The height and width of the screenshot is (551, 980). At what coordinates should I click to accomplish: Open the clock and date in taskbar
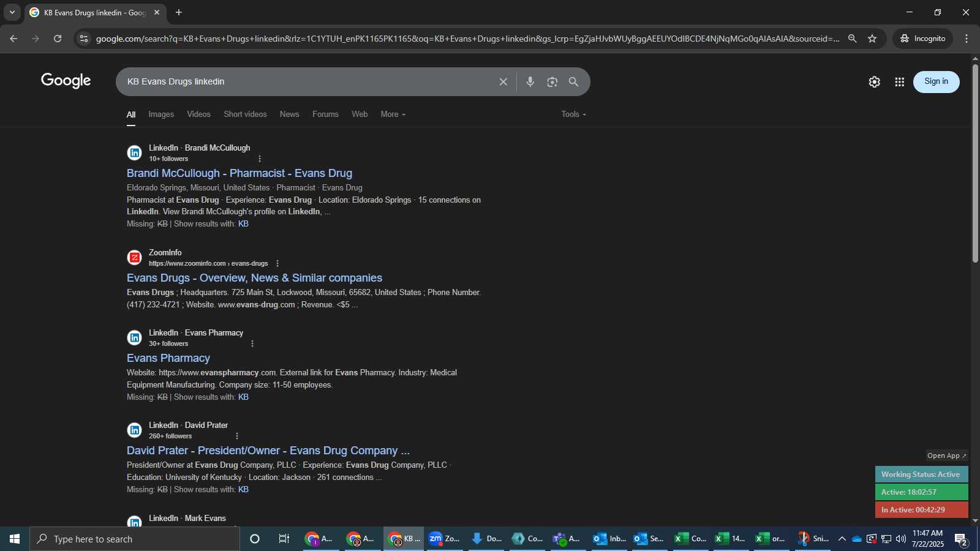[x=928, y=539]
